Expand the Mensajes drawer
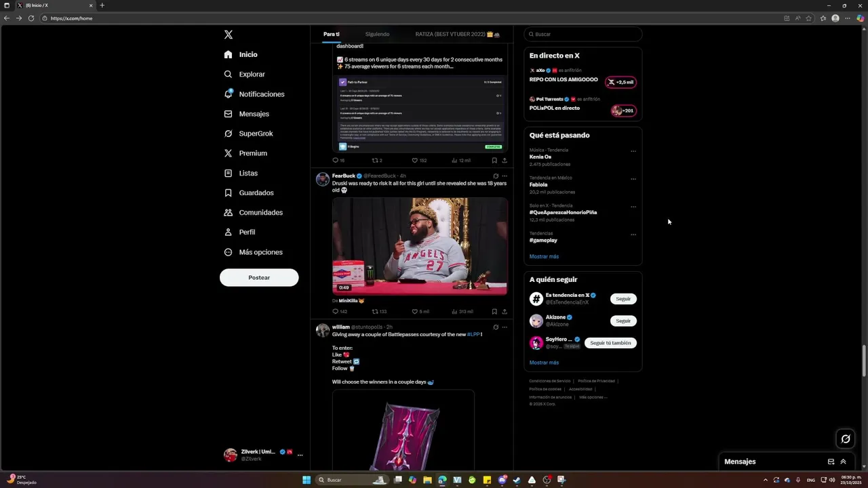The height and width of the screenshot is (488, 868). 843,462
